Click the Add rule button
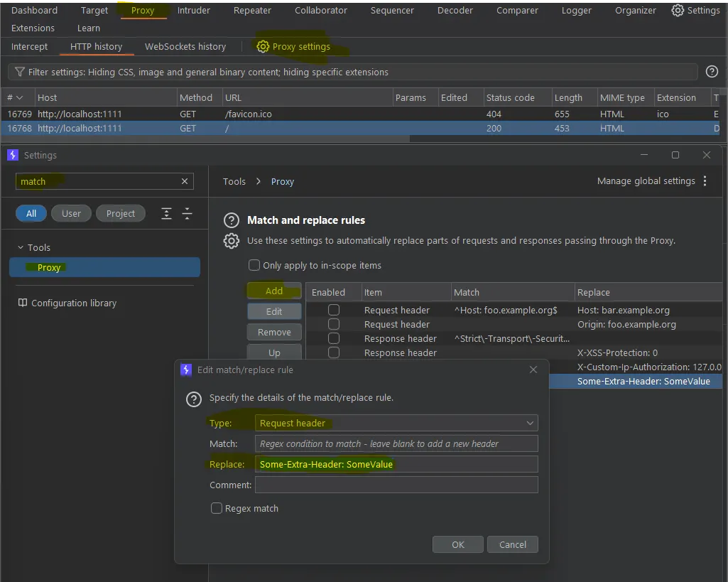The image size is (728, 582). 274,291
